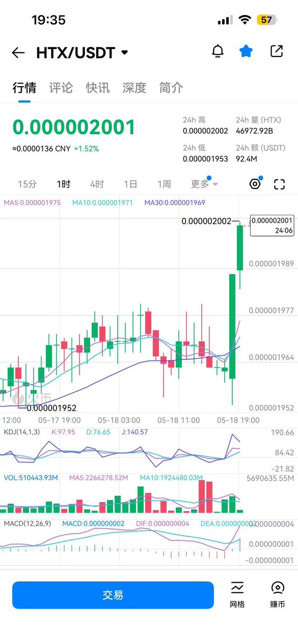Tap the 05-18 19:00 time label
298x644 pixels.
click(x=238, y=421)
